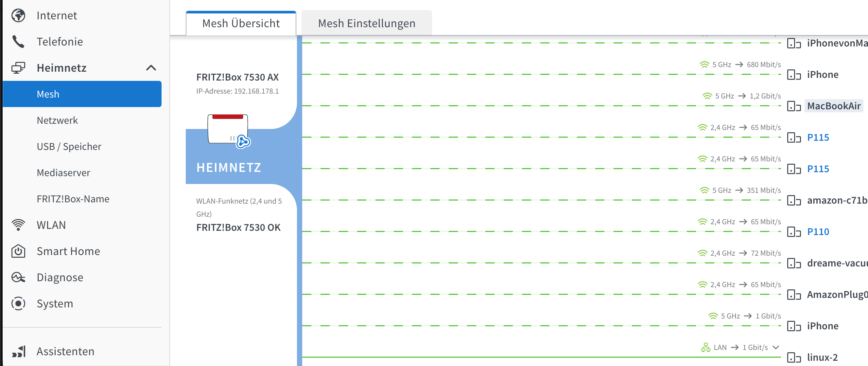Click the device icon beside AmazonPlug
Viewport: 868px width, 366px height.
(794, 295)
